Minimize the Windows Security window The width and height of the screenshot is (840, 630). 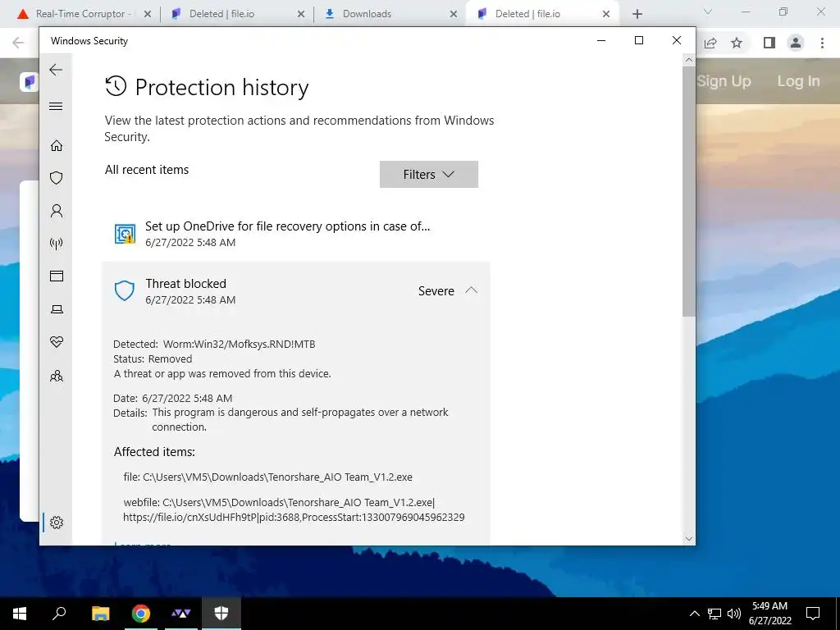(601, 41)
